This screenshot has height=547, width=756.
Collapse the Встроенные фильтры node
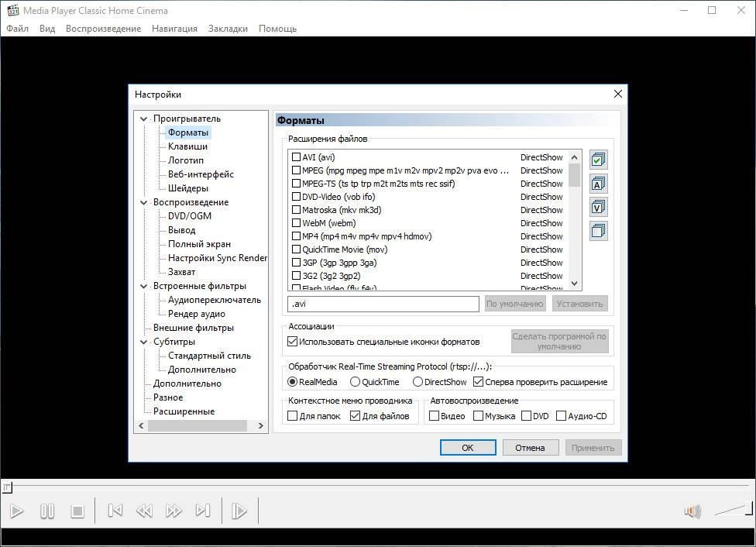(x=143, y=286)
